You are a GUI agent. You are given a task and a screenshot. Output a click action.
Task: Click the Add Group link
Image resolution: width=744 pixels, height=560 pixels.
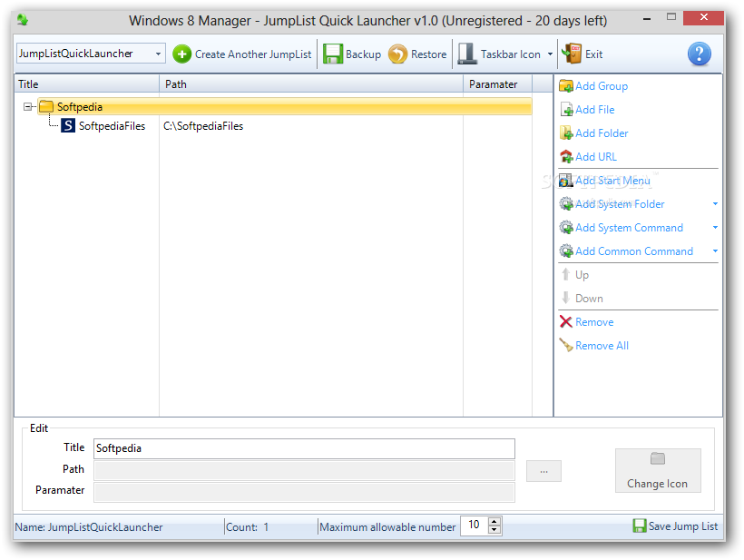point(602,86)
